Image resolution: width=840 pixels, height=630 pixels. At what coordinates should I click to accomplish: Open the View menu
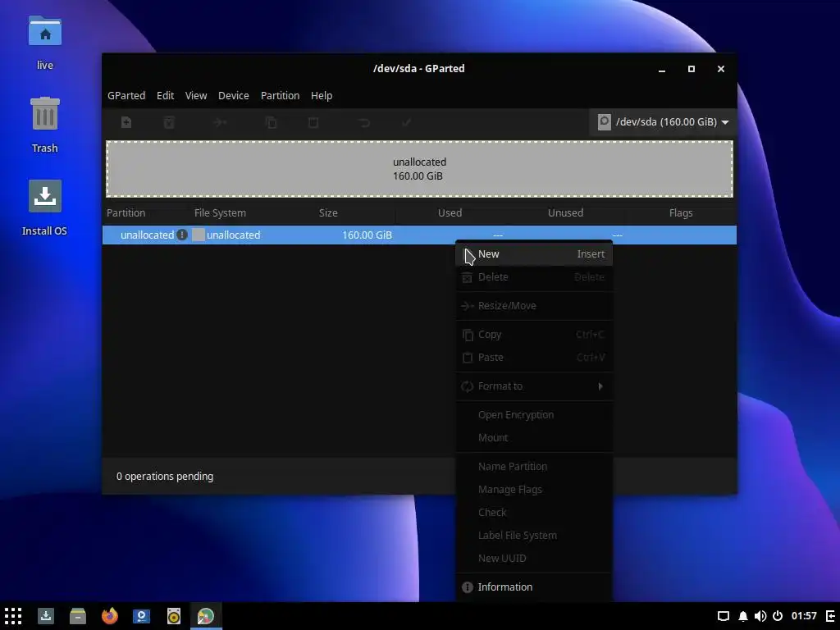[196, 95]
